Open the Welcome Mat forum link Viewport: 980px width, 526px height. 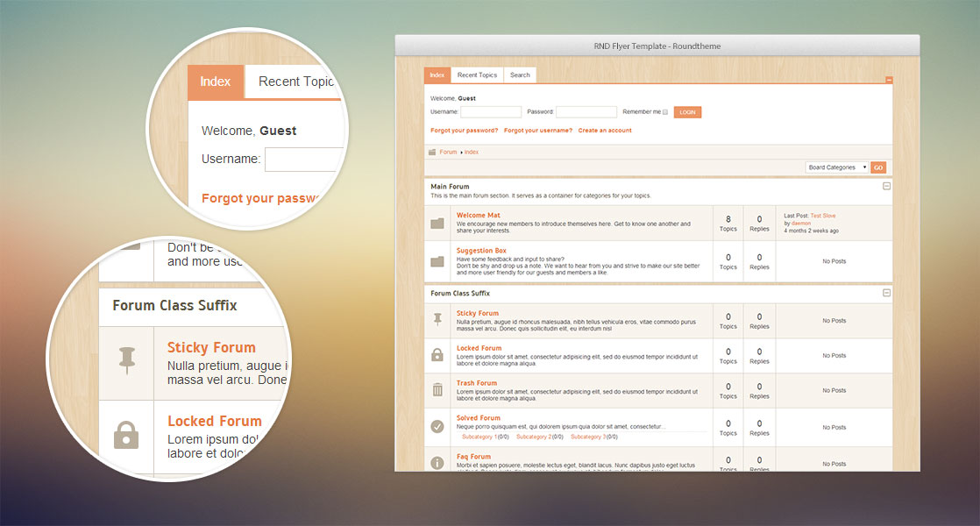[478, 215]
